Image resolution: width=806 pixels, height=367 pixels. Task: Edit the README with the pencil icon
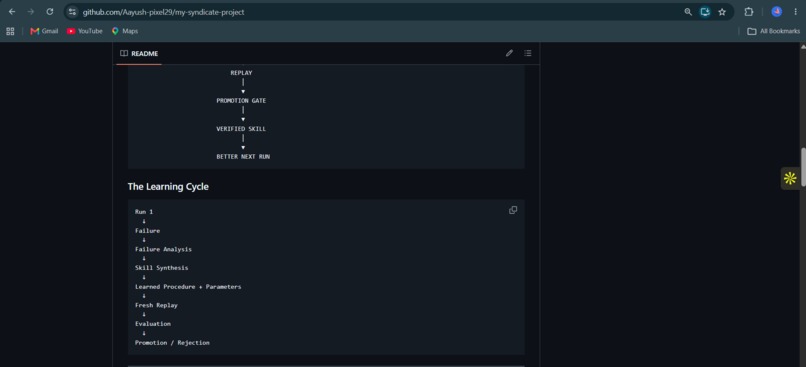tap(509, 53)
